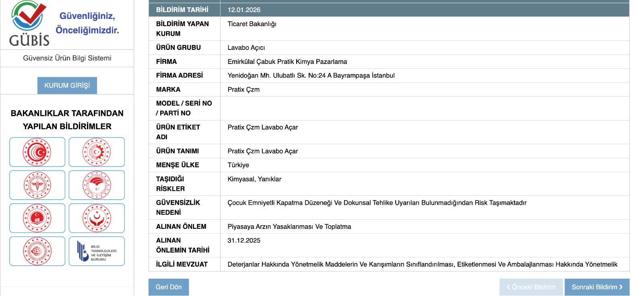
Task: Click 'BAKANLIKLAR TARAFINDAN YAPILAN BİLDİRİMLER' heading
Action: pyautogui.click(x=67, y=120)
